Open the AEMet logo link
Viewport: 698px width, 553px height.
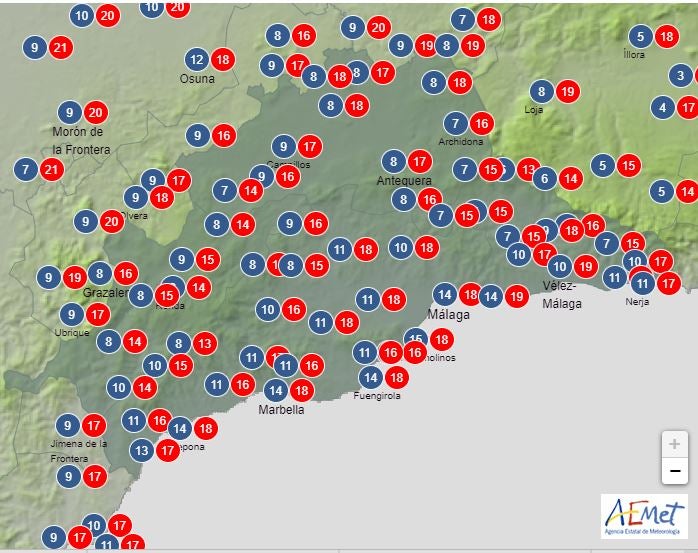coord(643,516)
